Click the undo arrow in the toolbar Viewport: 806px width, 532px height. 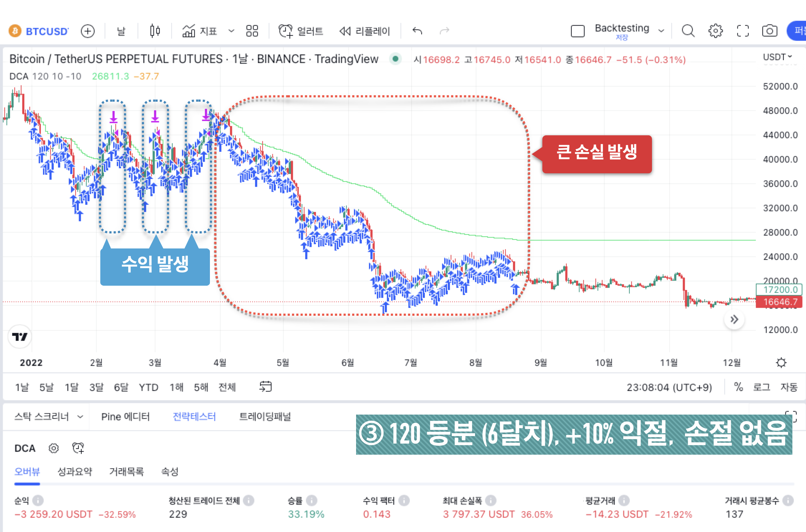pos(417,31)
